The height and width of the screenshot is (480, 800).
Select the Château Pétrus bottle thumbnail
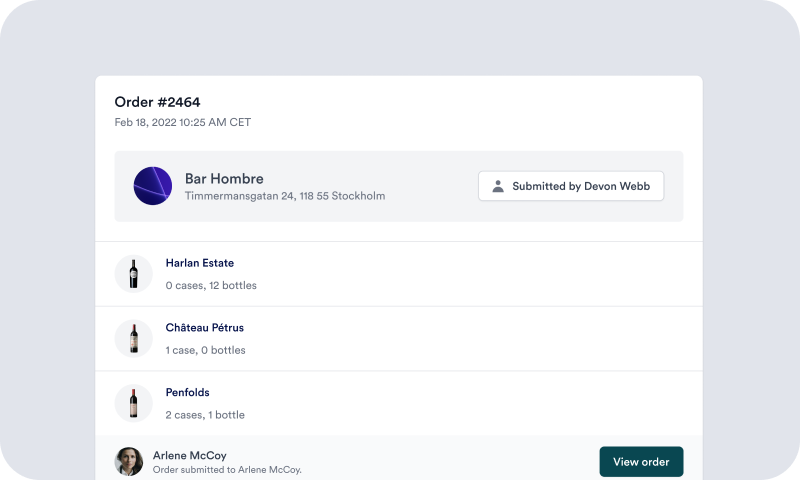134,339
